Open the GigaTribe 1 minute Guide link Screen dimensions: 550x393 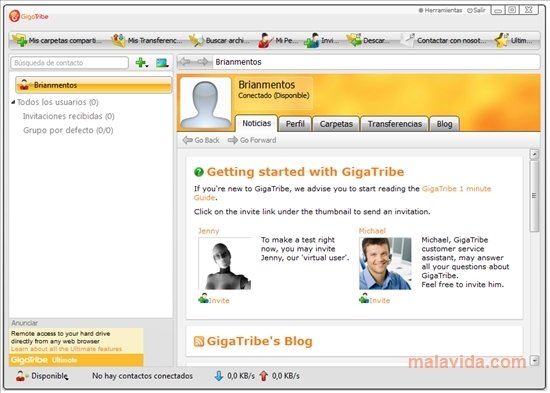(x=456, y=189)
